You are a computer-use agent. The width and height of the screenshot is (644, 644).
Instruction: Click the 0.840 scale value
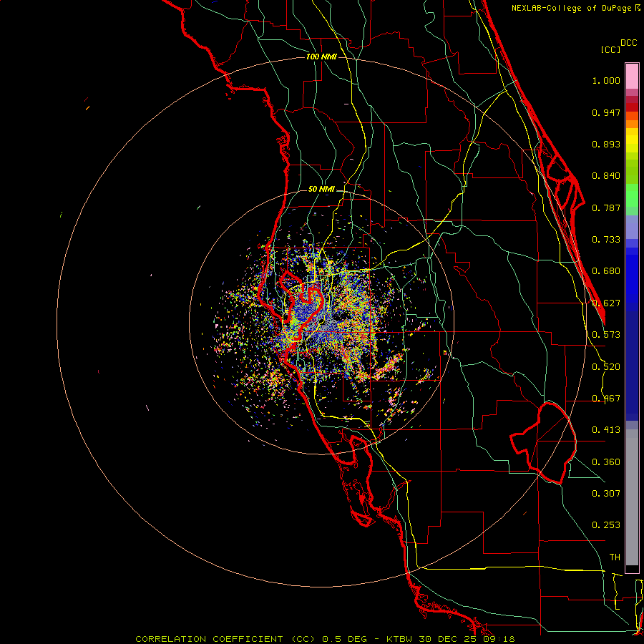coord(606,176)
